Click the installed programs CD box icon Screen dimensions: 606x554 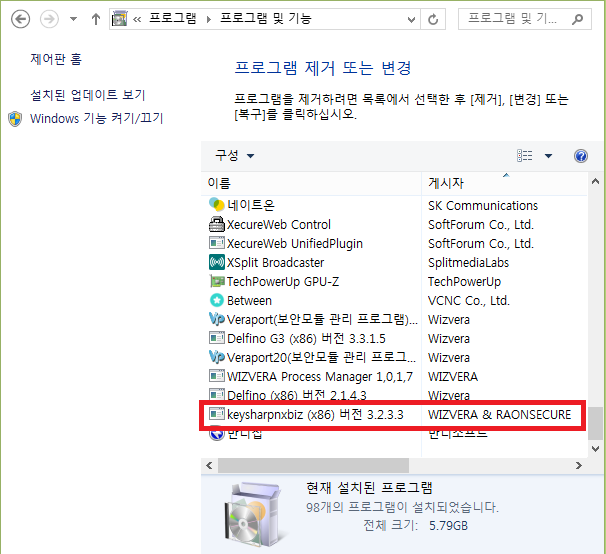point(253,513)
